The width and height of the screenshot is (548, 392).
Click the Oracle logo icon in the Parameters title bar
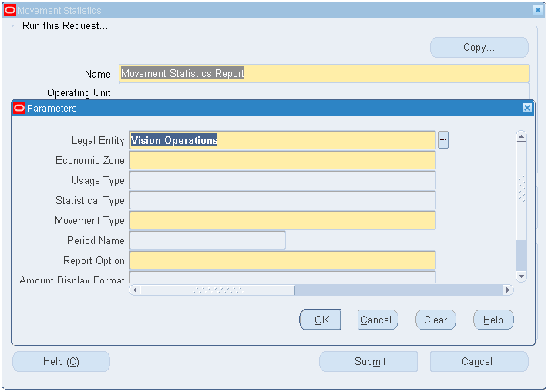tap(19, 109)
